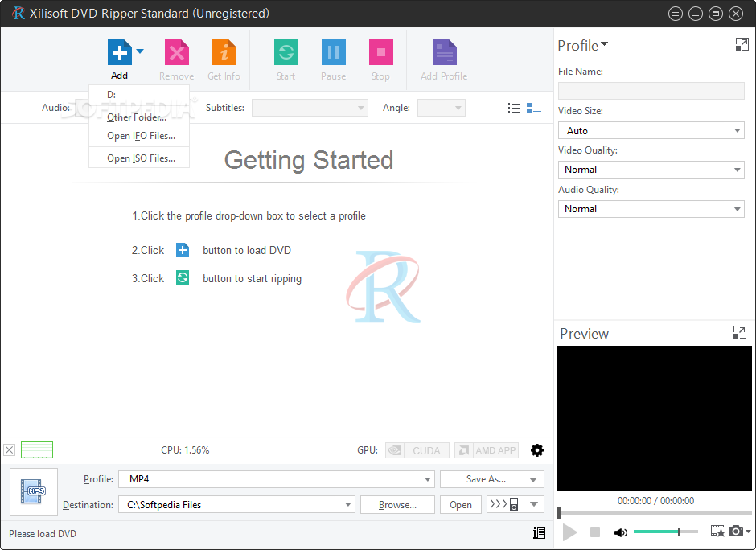The width and height of the screenshot is (756, 550).
Task: Click the purple Add Profile icon
Action: 444,52
